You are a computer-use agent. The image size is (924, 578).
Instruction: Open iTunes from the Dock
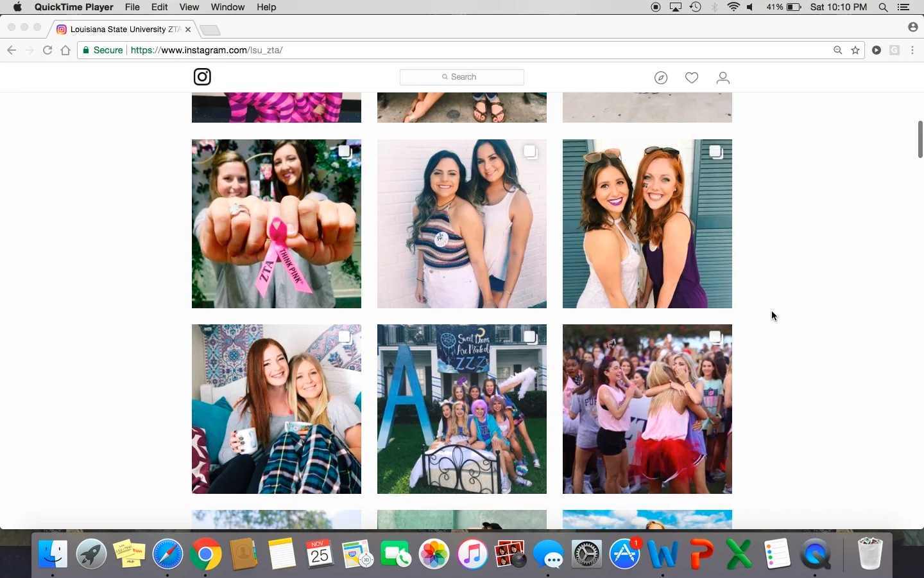click(x=473, y=554)
